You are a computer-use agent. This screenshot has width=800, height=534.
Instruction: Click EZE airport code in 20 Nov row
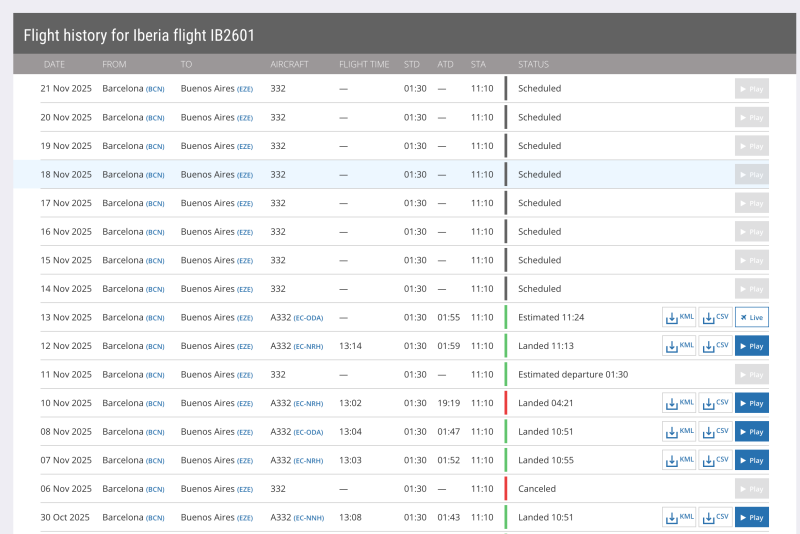click(x=245, y=118)
